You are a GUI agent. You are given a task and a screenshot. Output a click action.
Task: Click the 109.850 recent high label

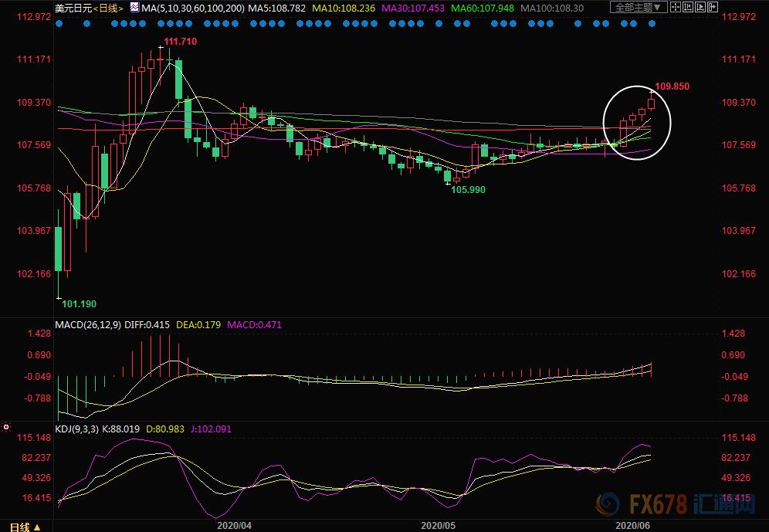point(672,86)
